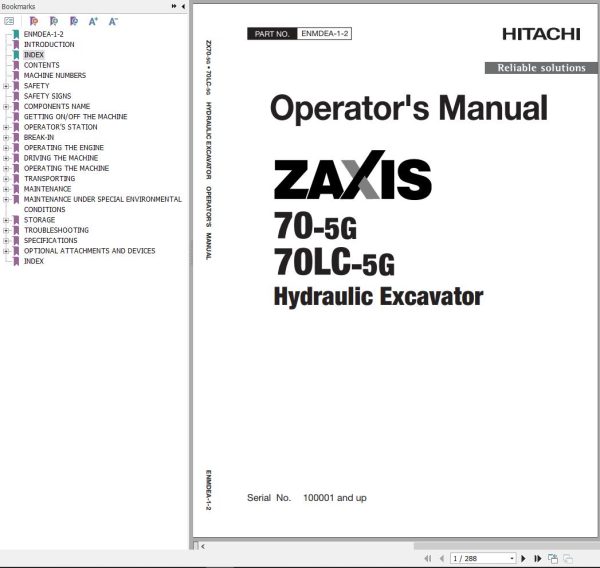The image size is (600, 568).
Task: Click the Serial No. 100001 and up text
Action: tap(307, 498)
